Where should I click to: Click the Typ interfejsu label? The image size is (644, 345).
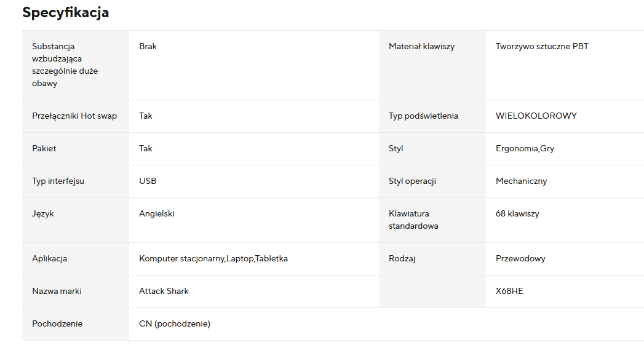tap(58, 181)
